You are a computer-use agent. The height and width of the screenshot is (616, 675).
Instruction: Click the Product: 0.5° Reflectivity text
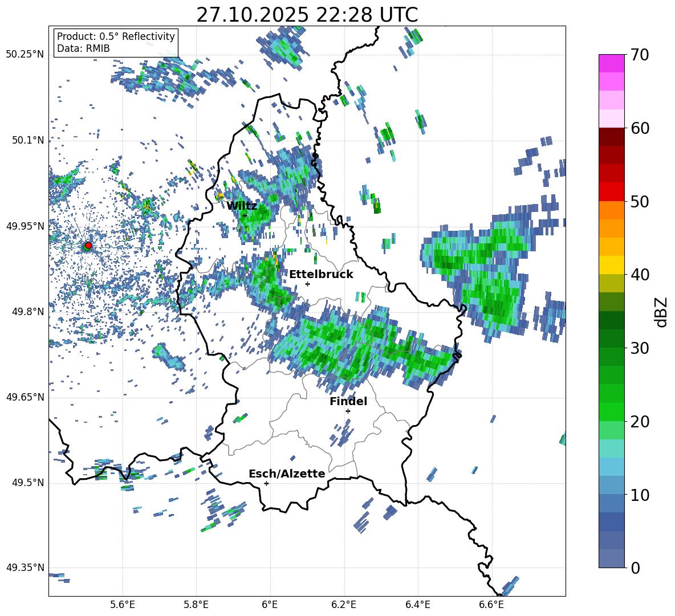[116, 36]
